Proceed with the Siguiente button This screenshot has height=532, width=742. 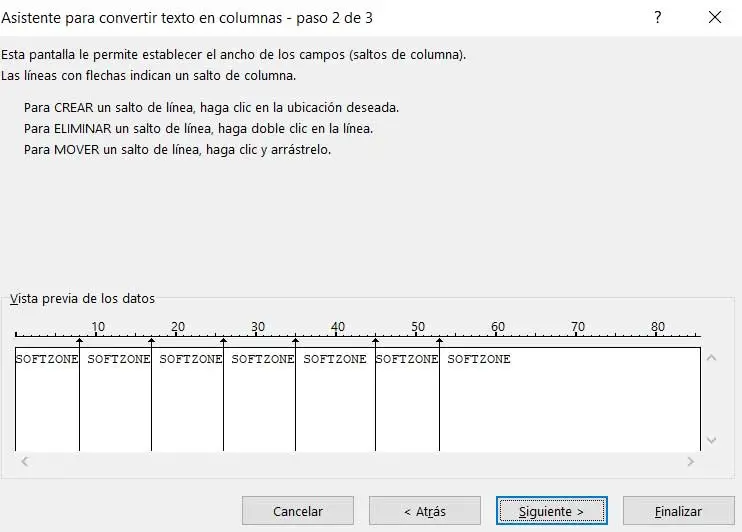click(551, 511)
